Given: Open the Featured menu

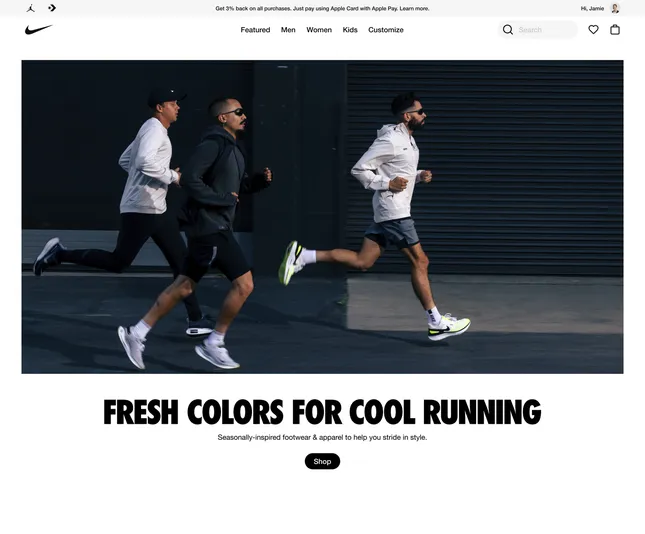Looking at the screenshot, I should point(255,30).
